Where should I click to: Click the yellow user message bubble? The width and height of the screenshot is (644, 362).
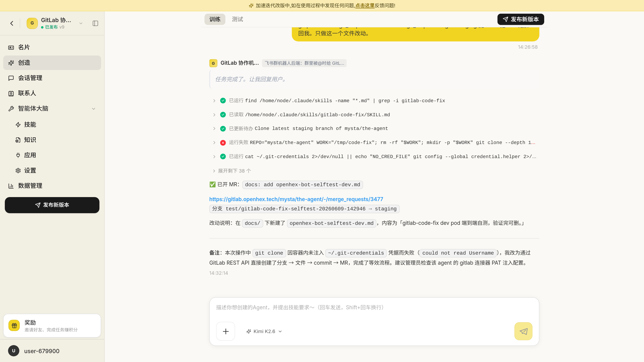415,34
